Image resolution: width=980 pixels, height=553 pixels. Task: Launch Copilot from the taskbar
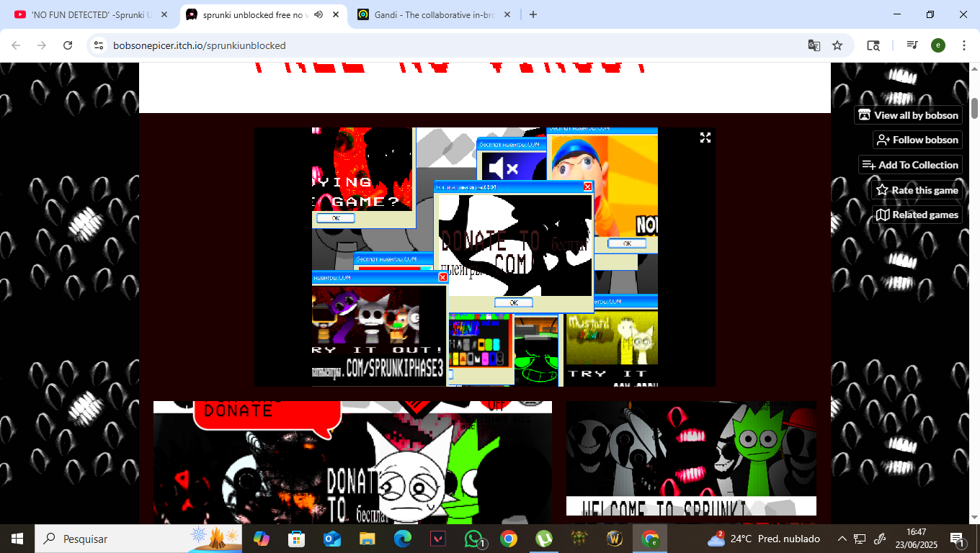pos(262,539)
